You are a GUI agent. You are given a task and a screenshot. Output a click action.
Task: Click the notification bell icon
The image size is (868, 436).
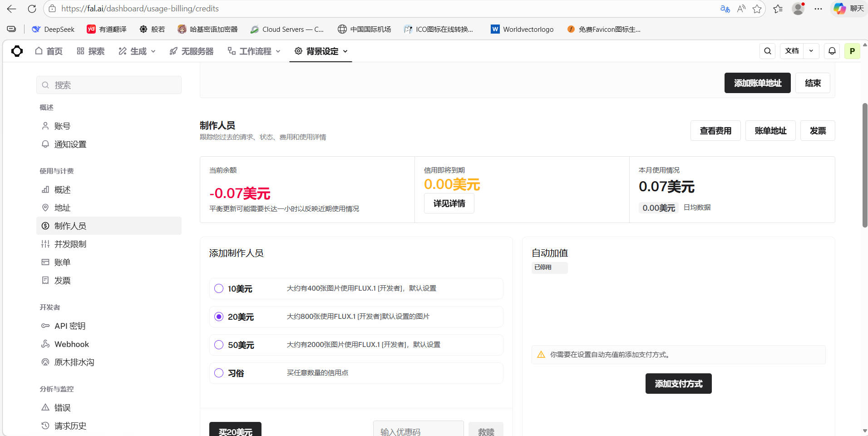coord(832,51)
